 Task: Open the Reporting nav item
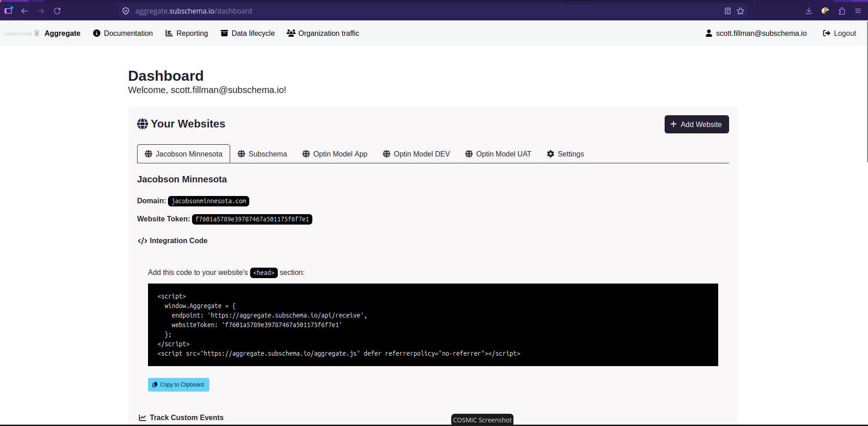click(187, 33)
